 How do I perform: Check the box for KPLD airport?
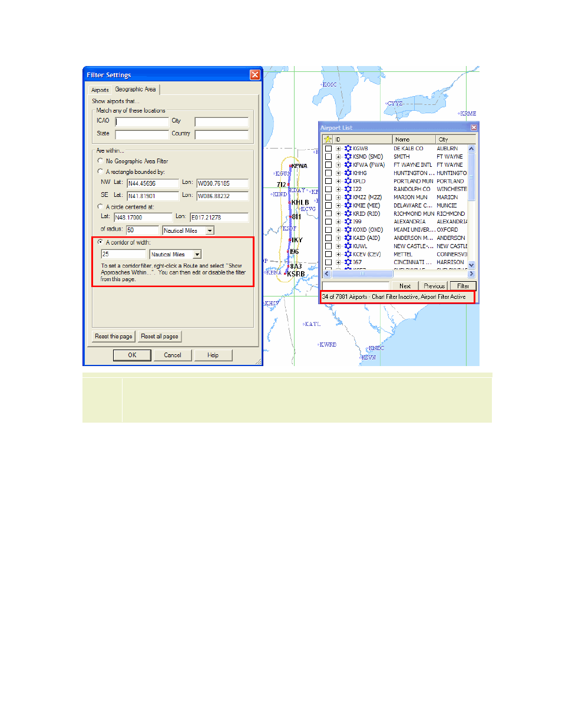pos(329,181)
